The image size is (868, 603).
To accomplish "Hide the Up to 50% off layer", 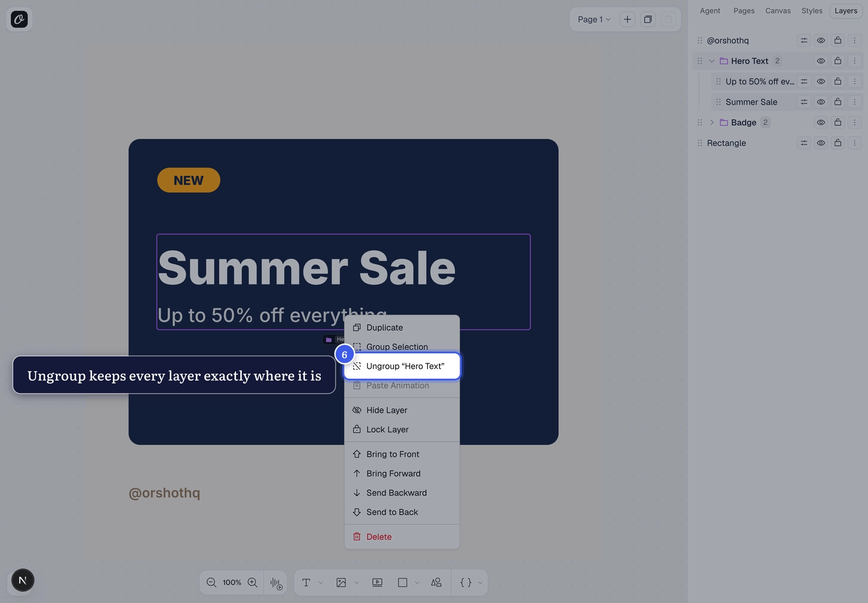I will pyautogui.click(x=821, y=81).
